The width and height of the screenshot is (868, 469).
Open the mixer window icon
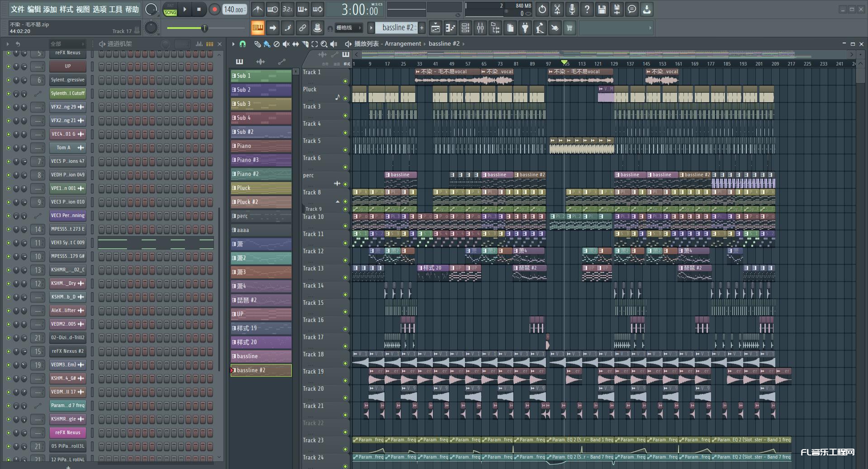[x=480, y=28]
